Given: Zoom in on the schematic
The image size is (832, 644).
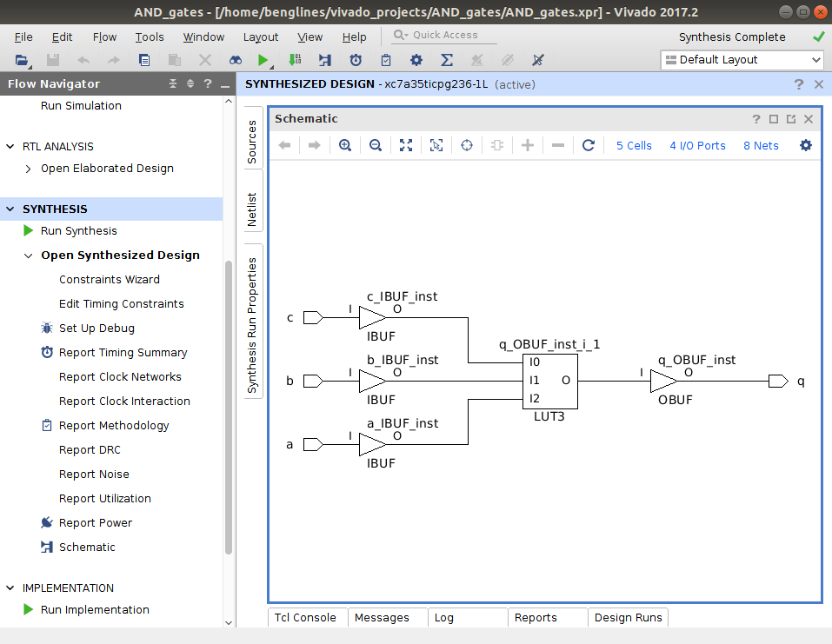Looking at the screenshot, I should [345, 145].
